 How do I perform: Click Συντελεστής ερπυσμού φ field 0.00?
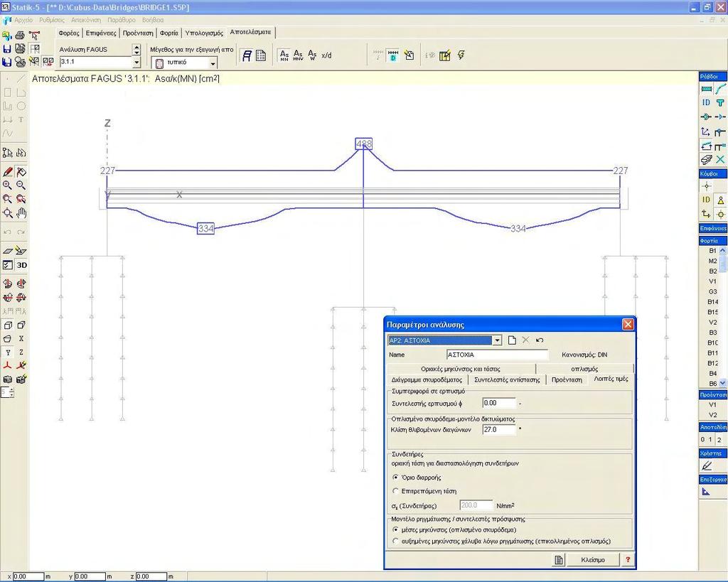[x=498, y=403]
